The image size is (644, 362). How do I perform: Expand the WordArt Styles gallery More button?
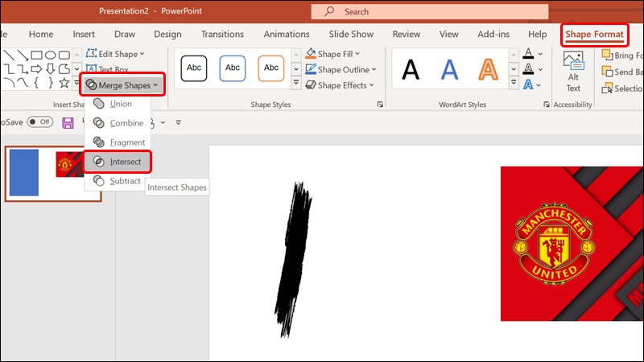[514, 83]
